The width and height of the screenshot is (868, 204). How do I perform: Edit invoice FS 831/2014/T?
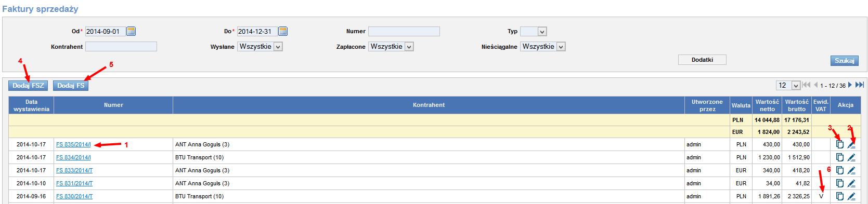(x=851, y=183)
